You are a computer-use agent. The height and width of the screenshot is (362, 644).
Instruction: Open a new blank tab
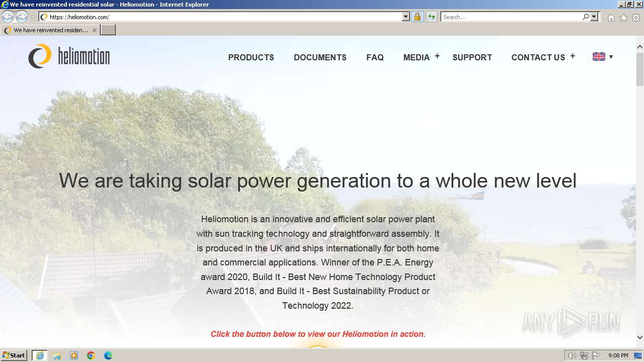pos(108,30)
